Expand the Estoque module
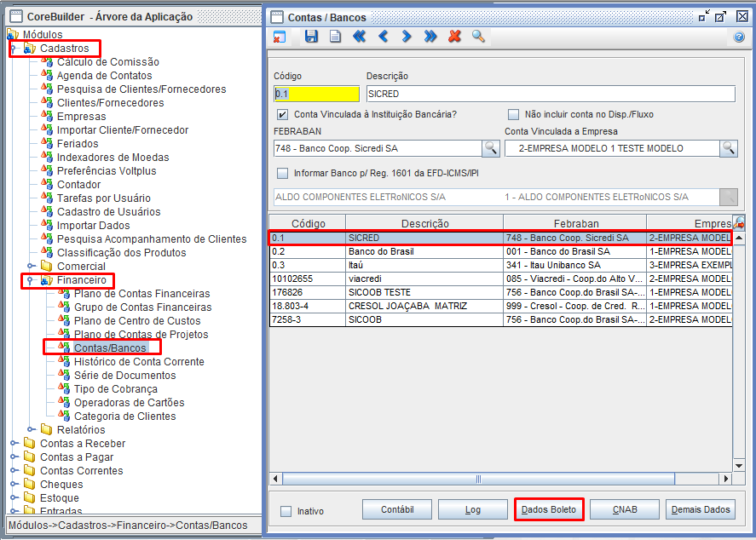756x540 pixels. coord(14,497)
